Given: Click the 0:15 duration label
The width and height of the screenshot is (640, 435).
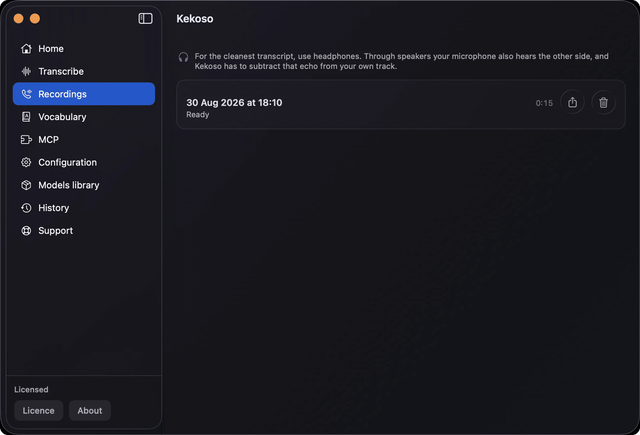Looking at the screenshot, I should (544, 103).
